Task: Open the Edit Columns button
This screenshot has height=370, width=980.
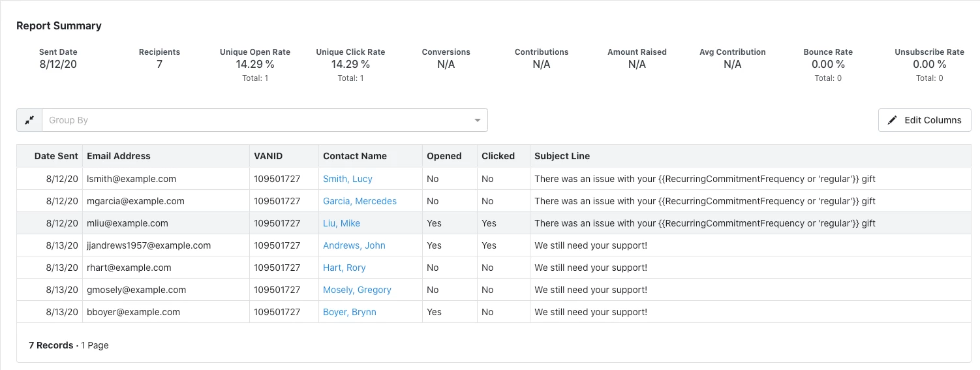Action: coord(925,120)
